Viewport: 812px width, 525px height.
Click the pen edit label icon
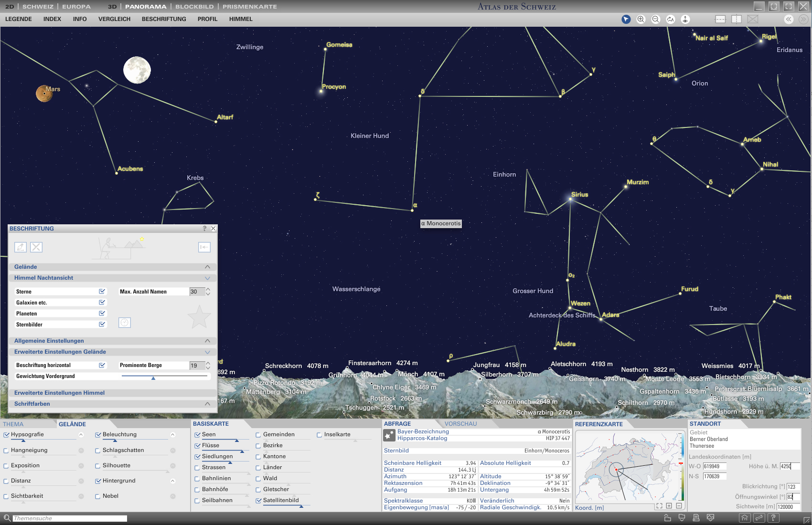(21, 247)
